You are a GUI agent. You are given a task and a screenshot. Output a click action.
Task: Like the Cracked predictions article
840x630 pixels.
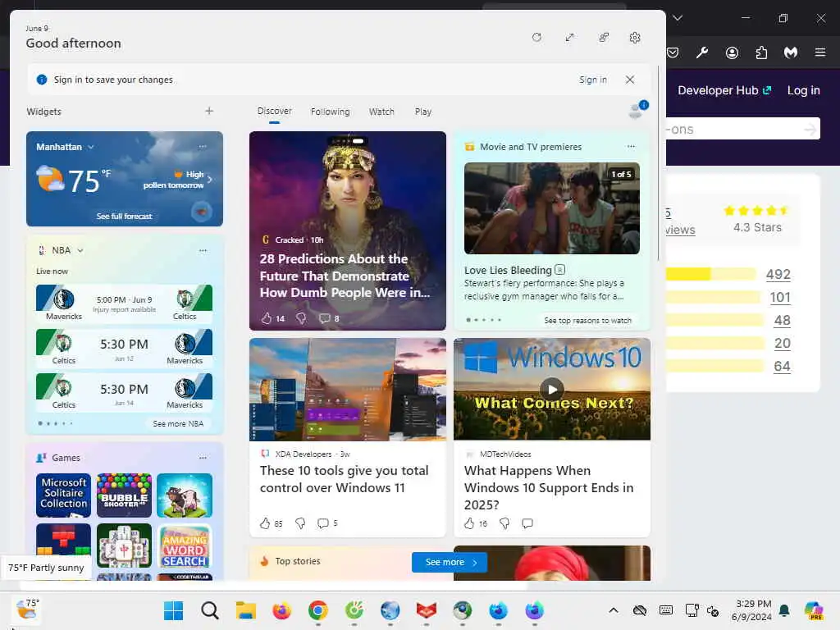pos(267,318)
